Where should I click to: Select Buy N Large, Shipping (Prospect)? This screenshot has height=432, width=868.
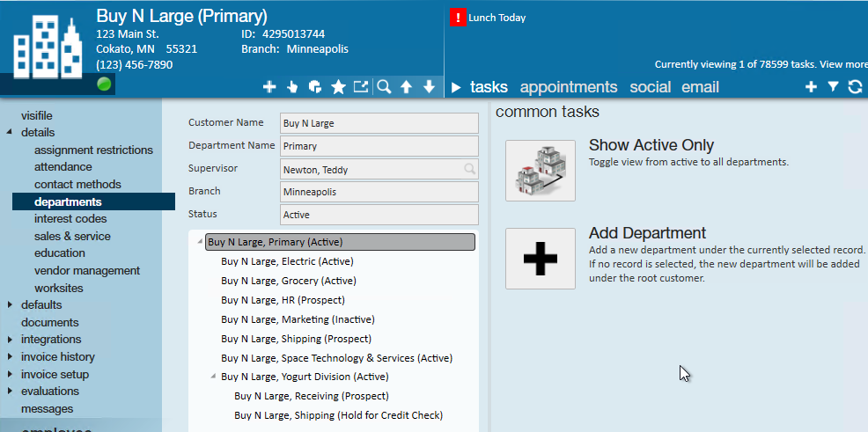296,339
